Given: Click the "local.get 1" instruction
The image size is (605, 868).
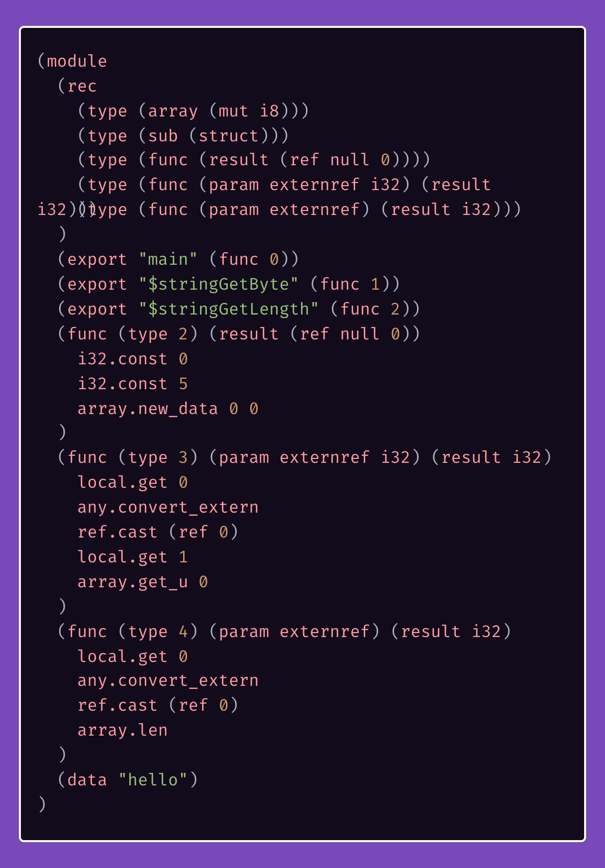Looking at the screenshot, I should click(x=132, y=557).
